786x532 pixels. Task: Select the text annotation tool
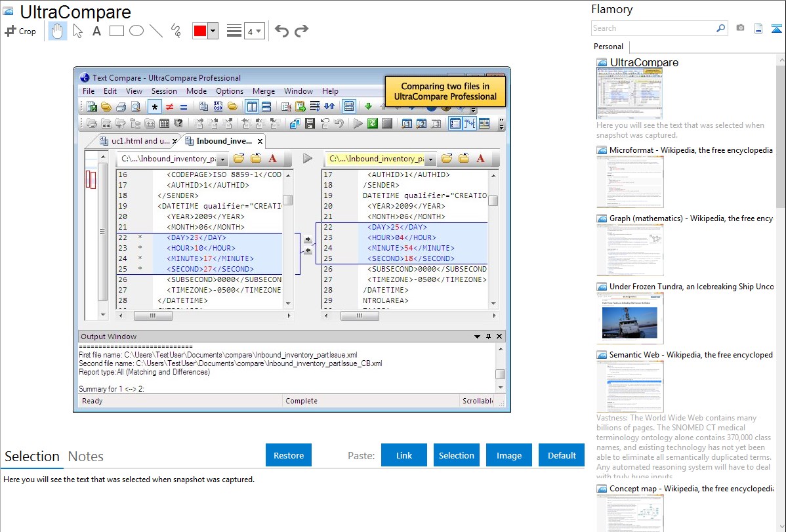coord(96,31)
